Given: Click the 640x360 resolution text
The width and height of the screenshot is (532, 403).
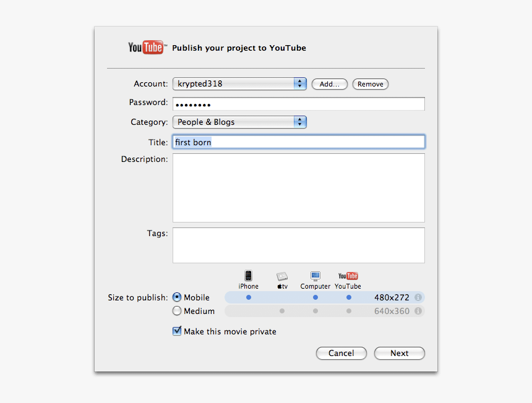Looking at the screenshot, I should click(392, 311).
